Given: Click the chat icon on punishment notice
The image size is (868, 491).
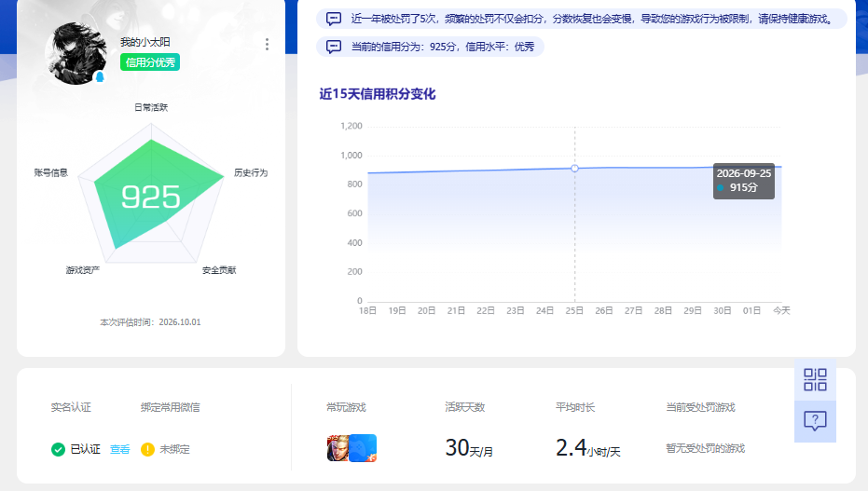Looking at the screenshot, I should coord(334,19).
